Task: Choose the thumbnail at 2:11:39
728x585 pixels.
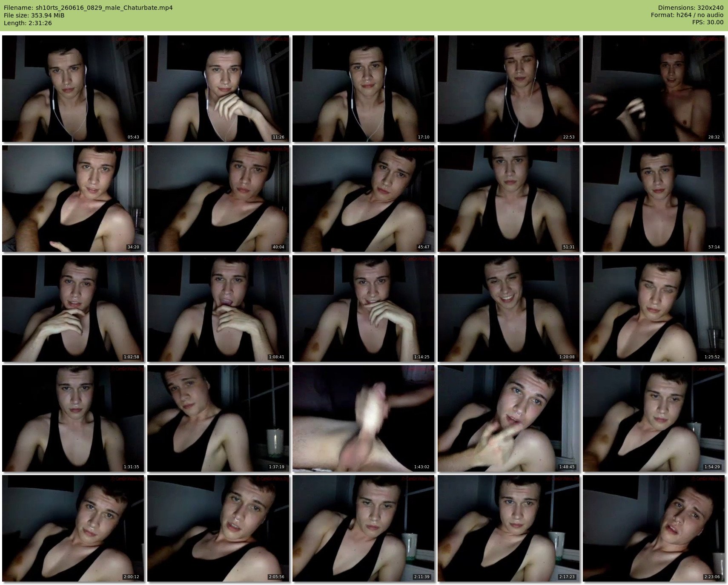Action: click(x=364, y=528)
